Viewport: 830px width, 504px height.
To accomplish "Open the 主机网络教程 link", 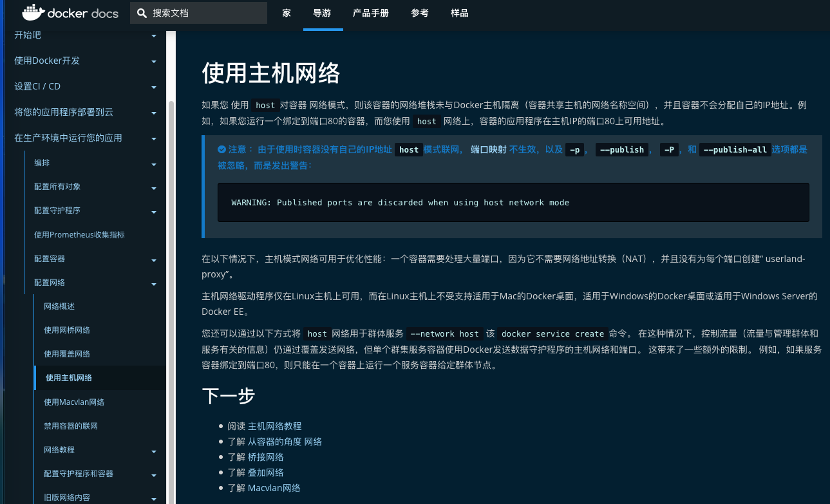I will pyautogui.click(x=275, y=426).
